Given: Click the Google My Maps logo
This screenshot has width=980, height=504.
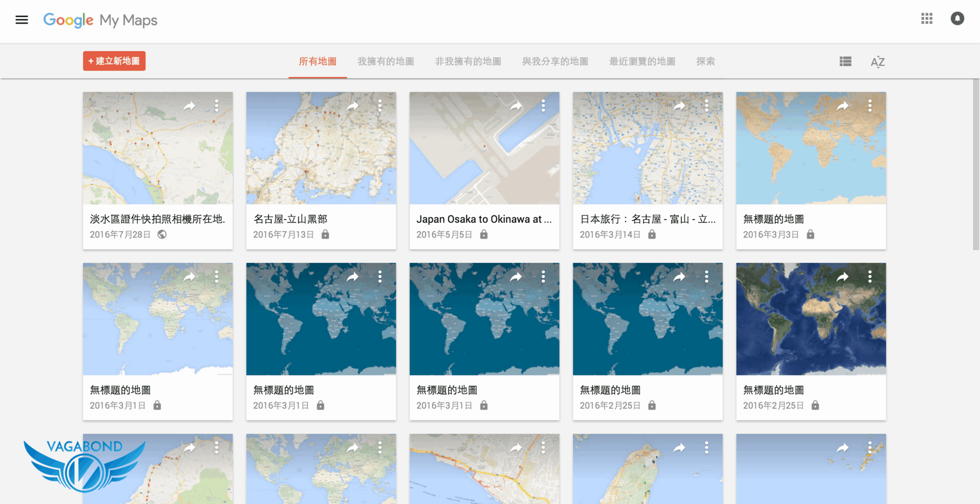Looking at the screenshot, I should 101,20.
